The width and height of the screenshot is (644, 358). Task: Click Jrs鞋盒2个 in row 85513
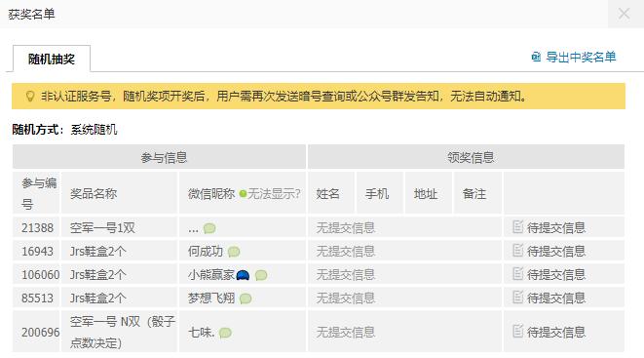[98, 298]
